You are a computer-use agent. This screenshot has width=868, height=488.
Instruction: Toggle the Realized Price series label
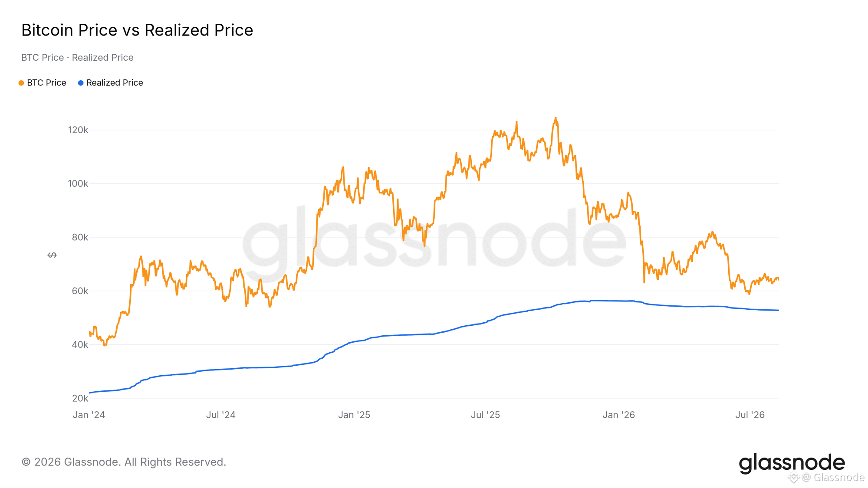pyautogui.click(x=115, y=83)
